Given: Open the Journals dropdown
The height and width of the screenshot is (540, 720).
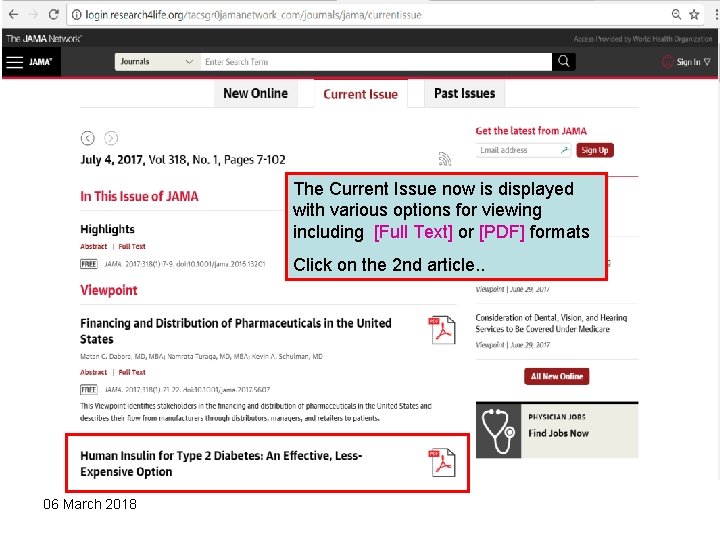Looking at the screenshot, I should [157, 62].
